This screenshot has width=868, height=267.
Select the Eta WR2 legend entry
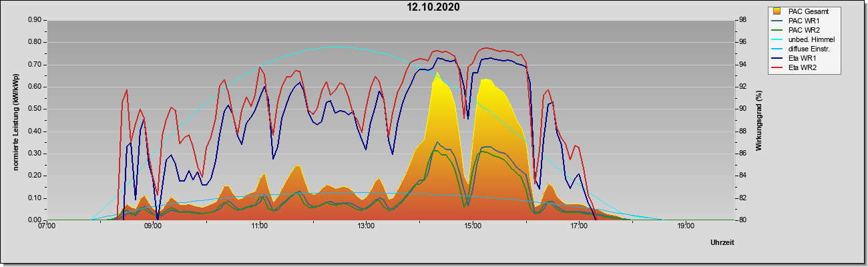click(x=801, y=67)
